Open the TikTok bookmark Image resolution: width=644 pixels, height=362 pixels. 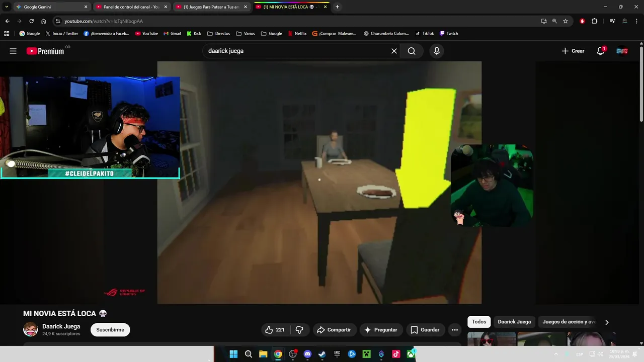(425, 34)
